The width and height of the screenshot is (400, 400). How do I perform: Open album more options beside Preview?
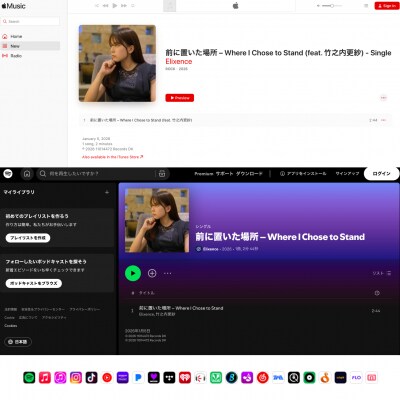(x=383, y=98)
